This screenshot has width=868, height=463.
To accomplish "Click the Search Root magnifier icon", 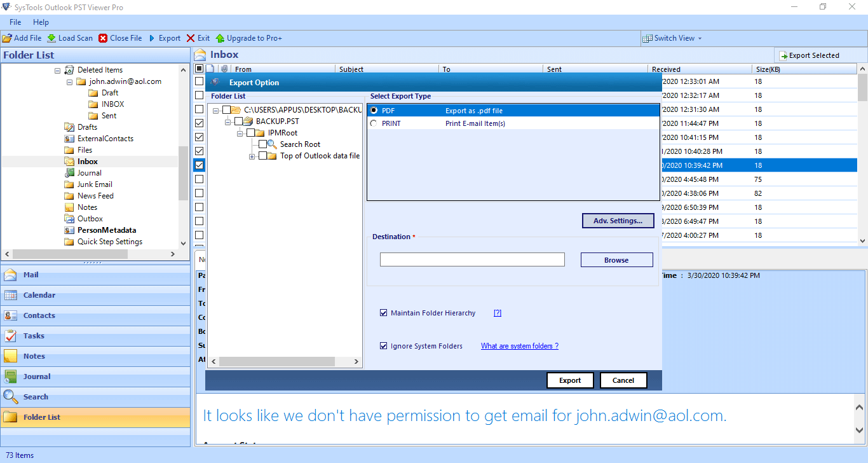I will pos(272,144).
